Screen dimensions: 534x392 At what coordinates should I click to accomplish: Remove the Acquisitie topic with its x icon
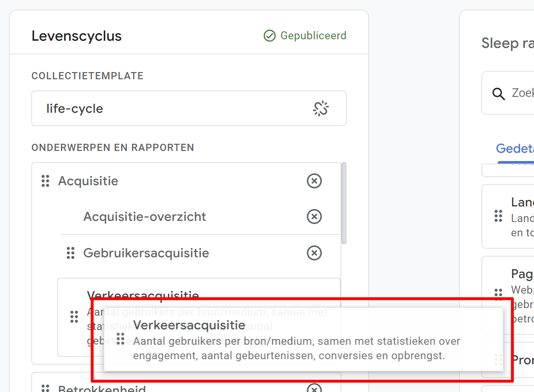click(x=314, y=181)
